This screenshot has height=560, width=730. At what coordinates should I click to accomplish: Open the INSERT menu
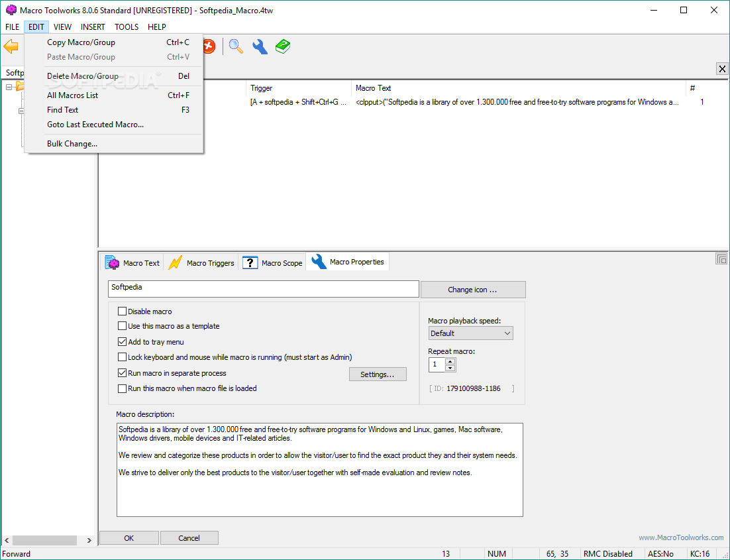pyautogui.click(x=93, y=27)
